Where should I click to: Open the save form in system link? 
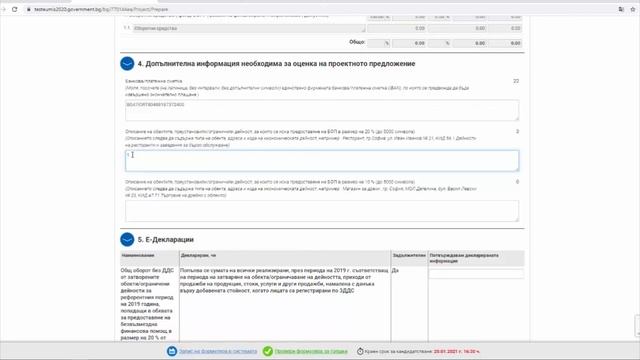218,351
